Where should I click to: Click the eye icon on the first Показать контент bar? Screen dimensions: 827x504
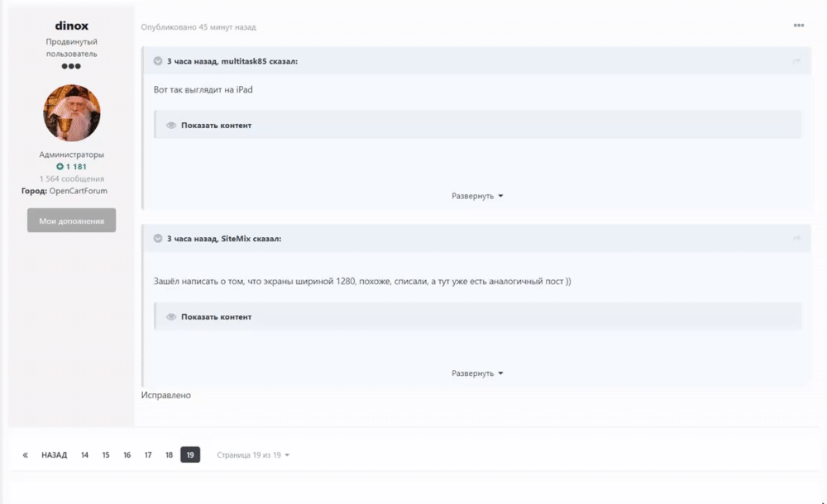pos(170,124)
